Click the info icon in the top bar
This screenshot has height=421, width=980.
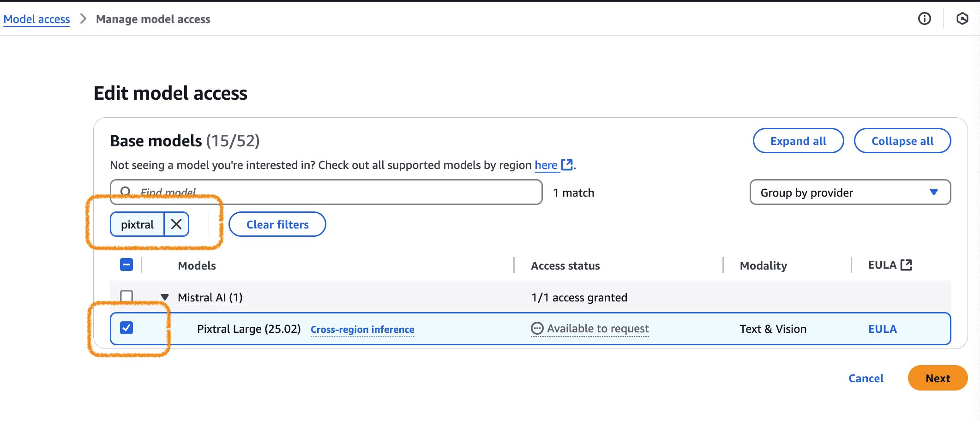tap(924, 19)
